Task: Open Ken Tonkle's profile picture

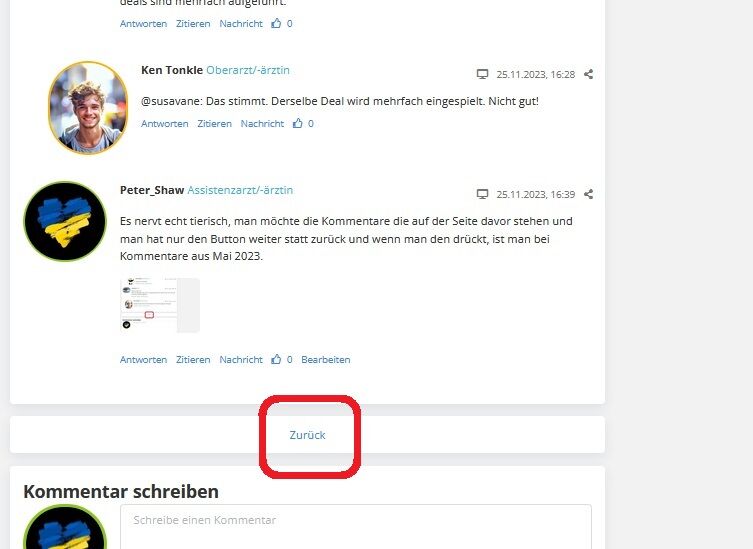Action: (x=88, y=108)
